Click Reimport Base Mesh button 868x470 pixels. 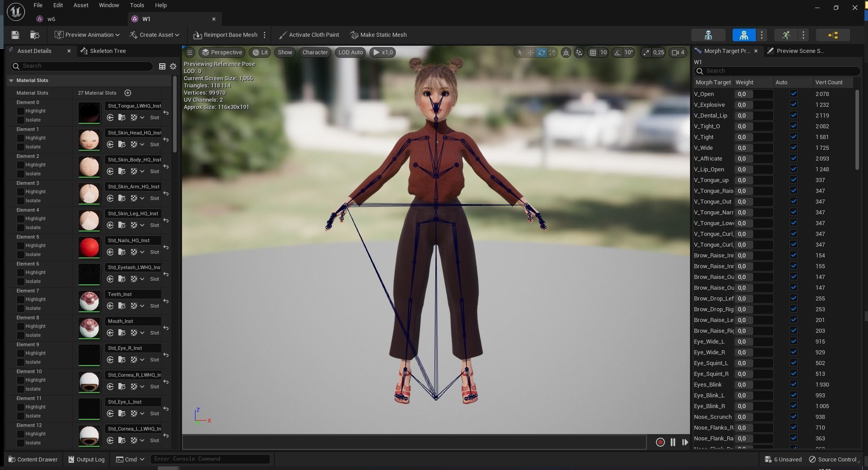click(226, 35)
